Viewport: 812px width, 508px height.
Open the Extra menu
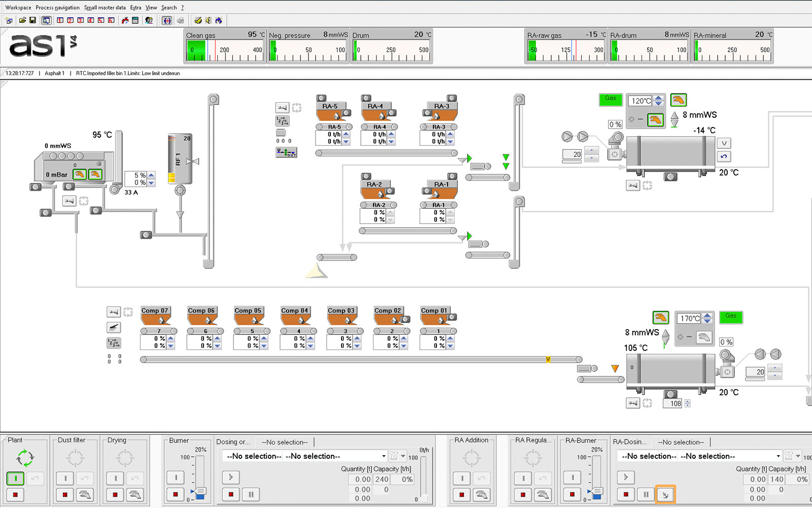(x=136, y=8)
